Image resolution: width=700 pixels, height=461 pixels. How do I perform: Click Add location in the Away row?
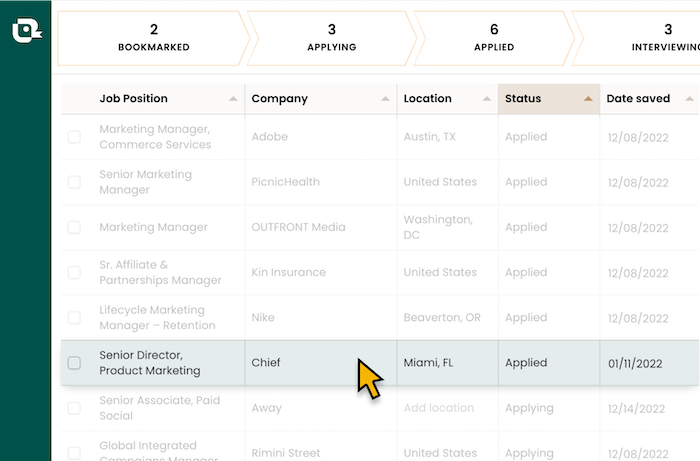(x=438, y=408)
